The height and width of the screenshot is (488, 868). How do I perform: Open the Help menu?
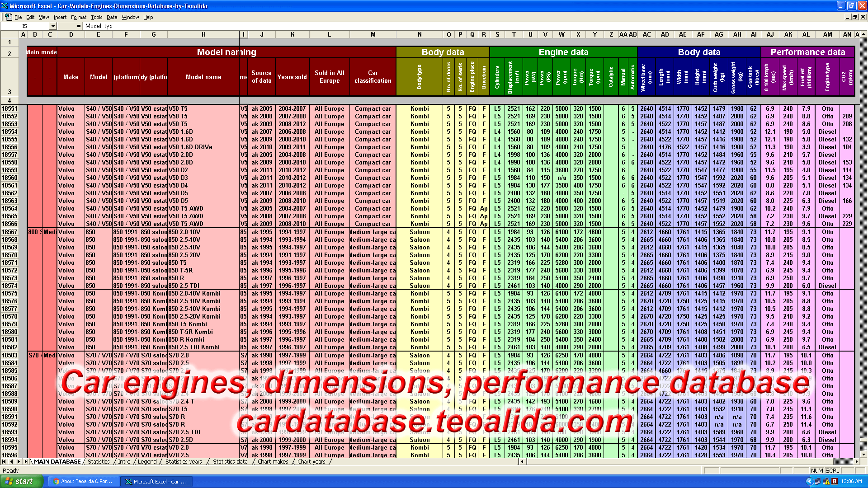click(148, 17)
